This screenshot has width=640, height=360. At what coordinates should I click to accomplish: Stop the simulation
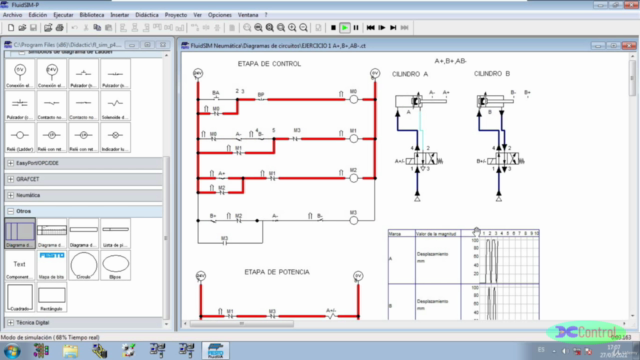(x=333, y=28)
